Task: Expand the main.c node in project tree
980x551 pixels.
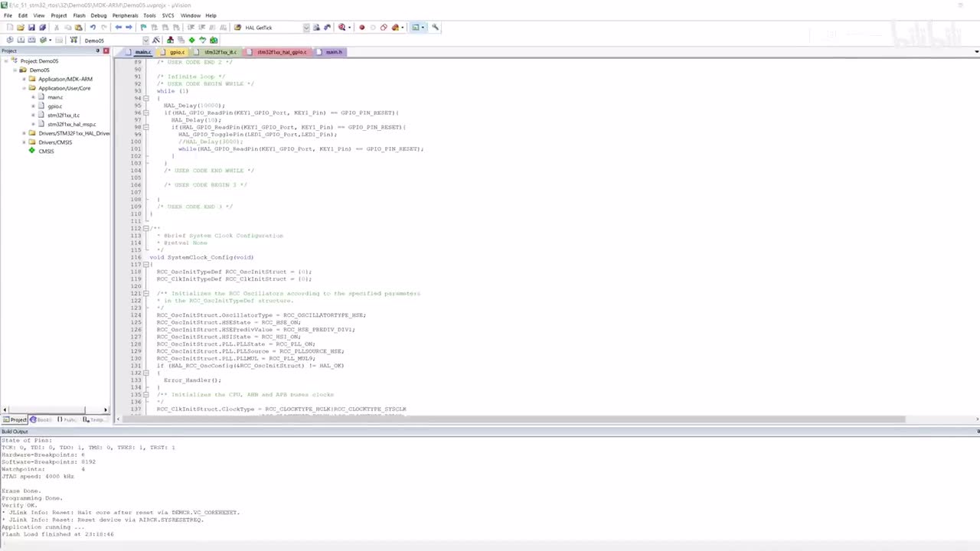Action: (33, 97)
